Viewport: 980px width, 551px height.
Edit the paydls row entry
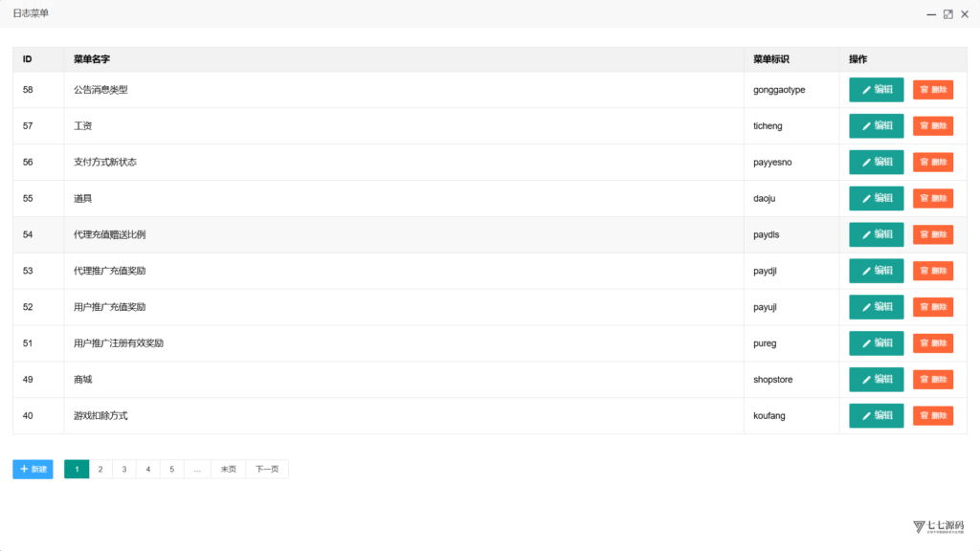876,234
